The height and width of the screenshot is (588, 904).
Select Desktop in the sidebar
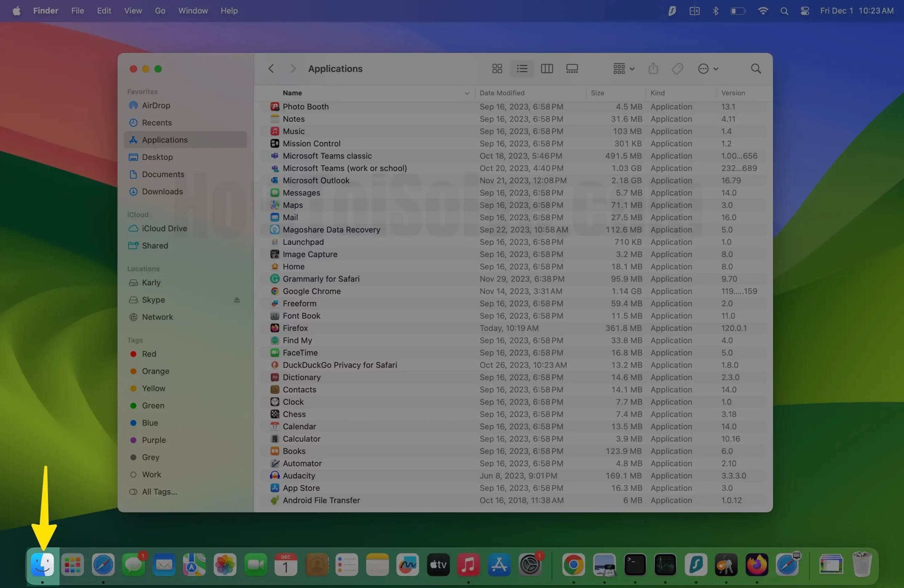coord(185,157)
